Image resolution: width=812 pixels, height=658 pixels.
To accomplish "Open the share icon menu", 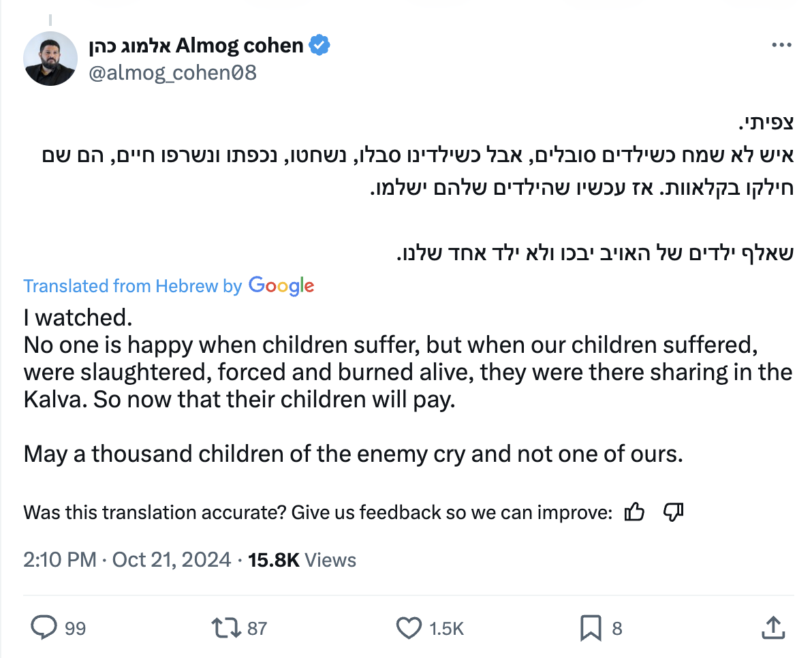I will pyautogui.click(x=772, y=627).
